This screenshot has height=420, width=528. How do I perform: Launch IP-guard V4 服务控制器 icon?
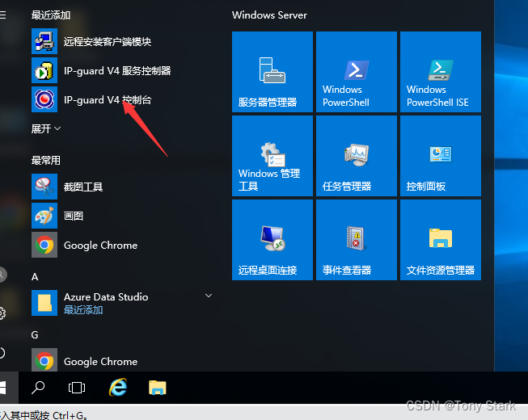(44, 70)
